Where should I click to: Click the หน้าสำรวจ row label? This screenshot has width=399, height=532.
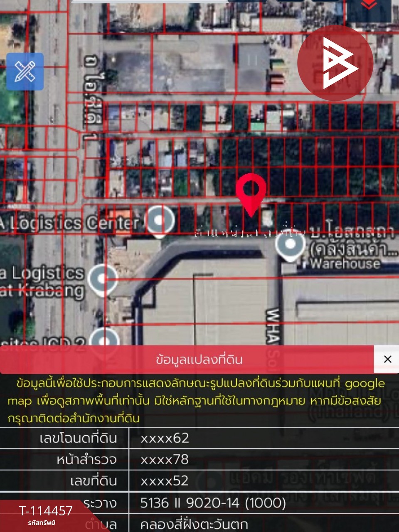87,460
